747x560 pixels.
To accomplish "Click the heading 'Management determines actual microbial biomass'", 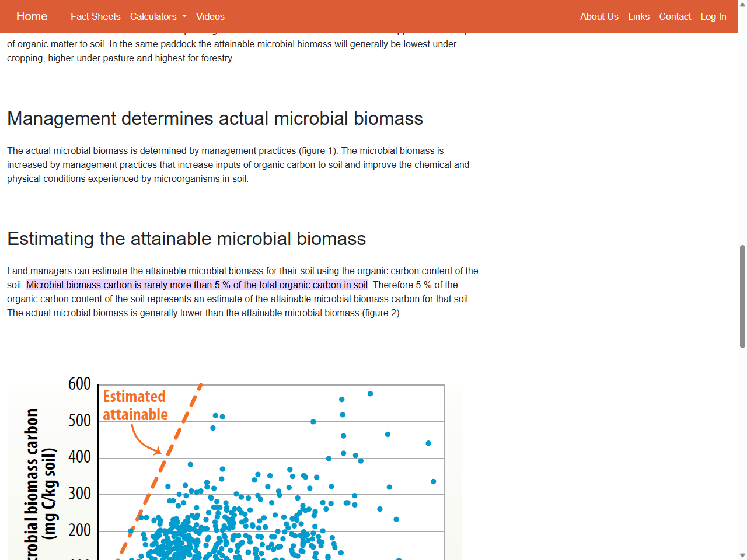I will (x=215, y=118).
